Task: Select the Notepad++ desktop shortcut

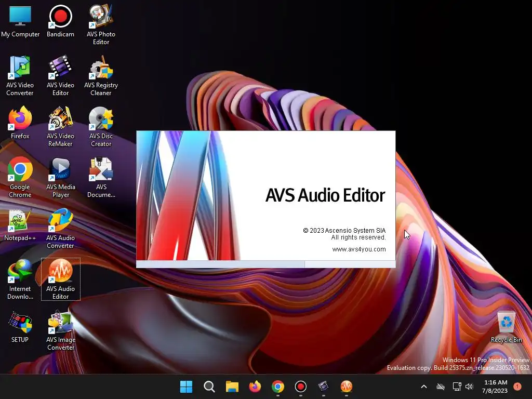Action: [x=20, y=225]
